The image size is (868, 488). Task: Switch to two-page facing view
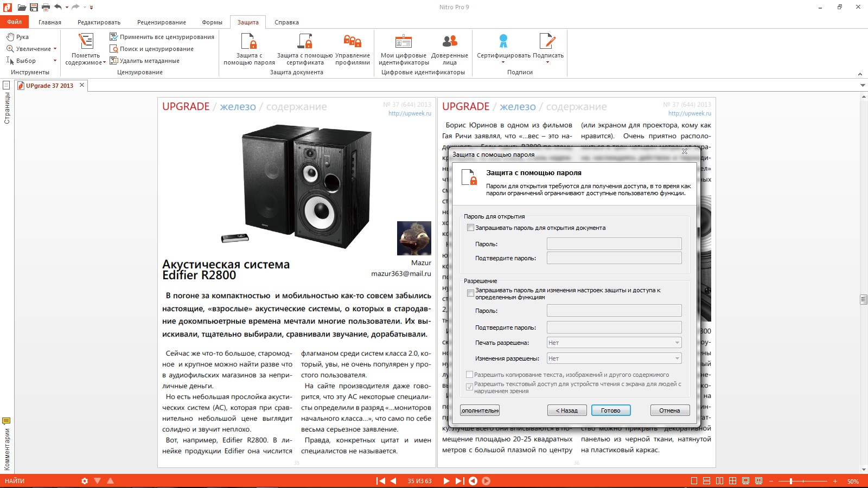pyautogui.click(x=719, y=481)
